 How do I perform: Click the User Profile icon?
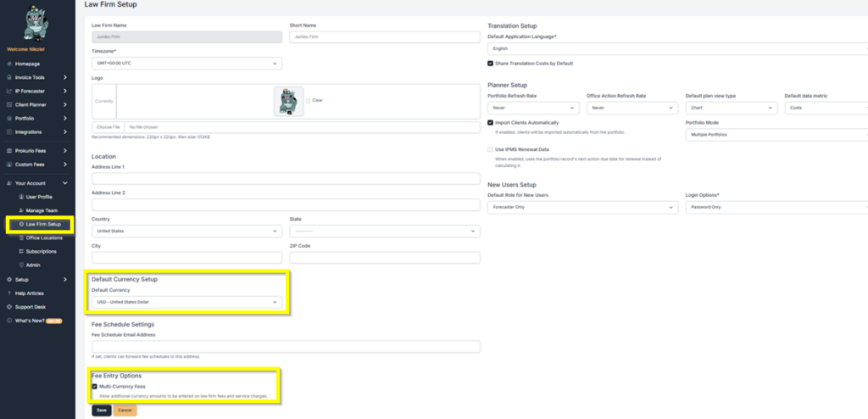click(x=21, y=197)
